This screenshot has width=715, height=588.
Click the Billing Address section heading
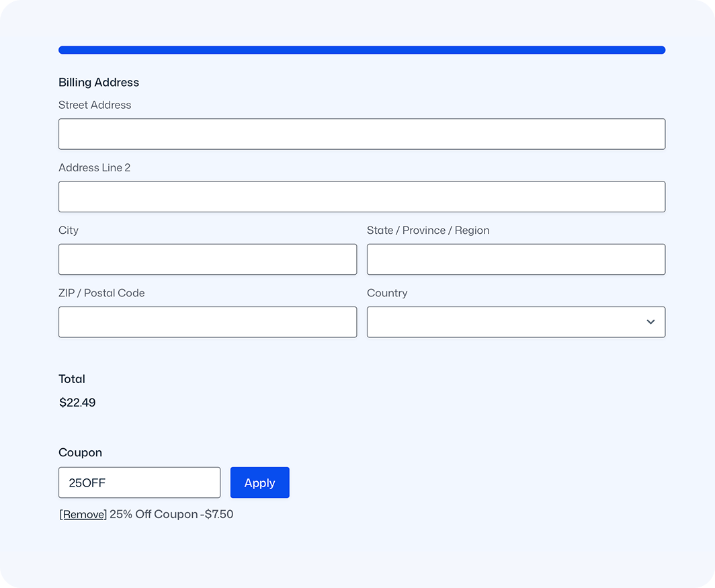pos(99,83)
